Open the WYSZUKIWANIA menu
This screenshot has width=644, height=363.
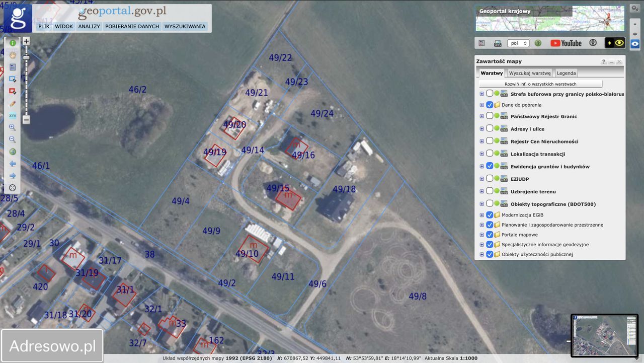pos(185,26)
